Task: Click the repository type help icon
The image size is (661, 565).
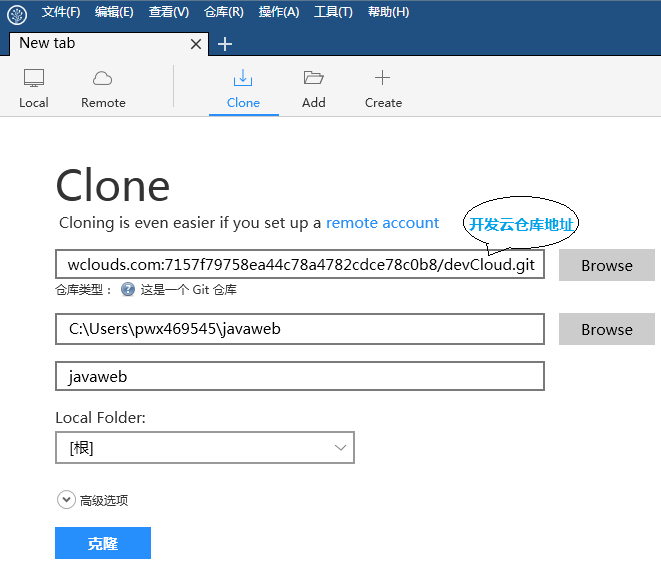Action: point(128,290)
